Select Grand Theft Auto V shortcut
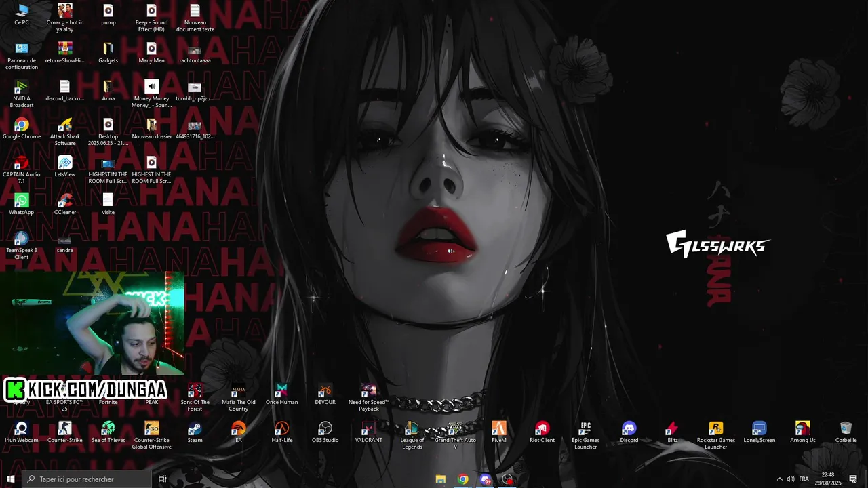This screenshot has height=488, width=868. tap(456, 435)
